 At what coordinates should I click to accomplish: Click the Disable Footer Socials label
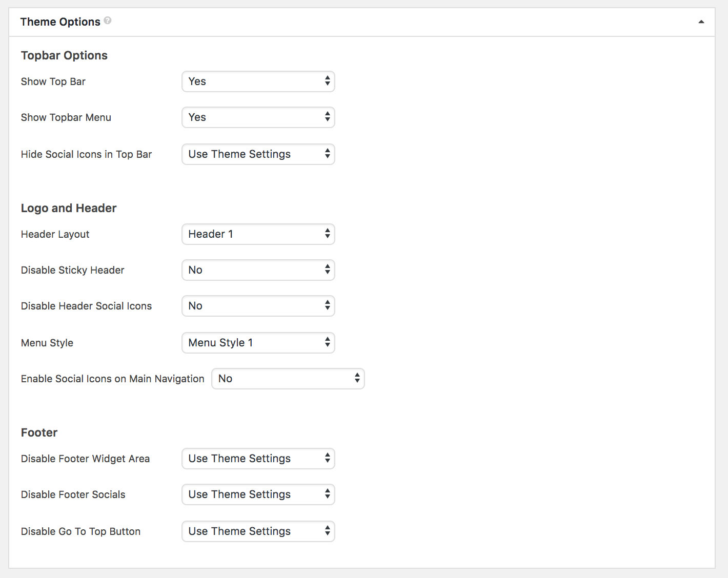click(73, 494)
